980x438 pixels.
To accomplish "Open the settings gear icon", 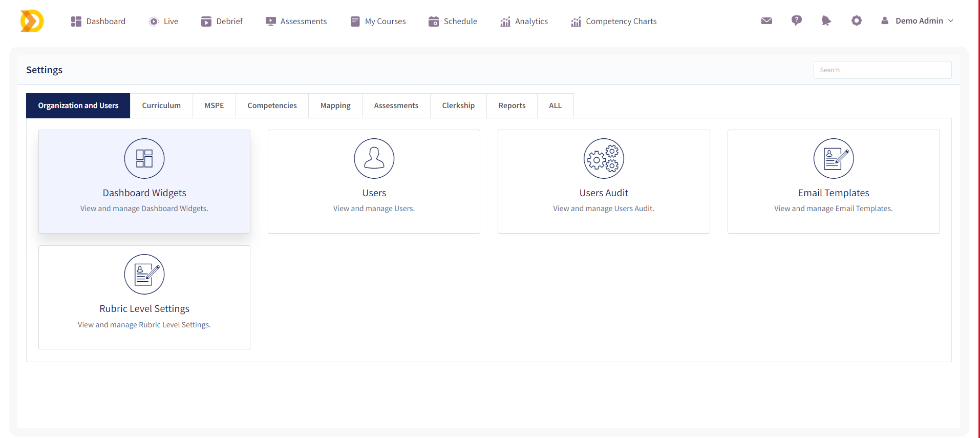I will [856, 21].
